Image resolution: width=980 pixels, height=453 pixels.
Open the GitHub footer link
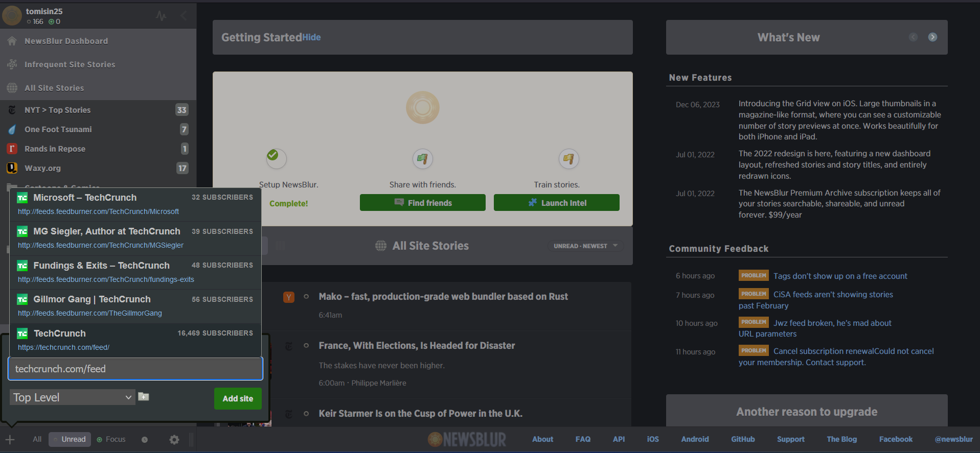click(x=743, y=439)
